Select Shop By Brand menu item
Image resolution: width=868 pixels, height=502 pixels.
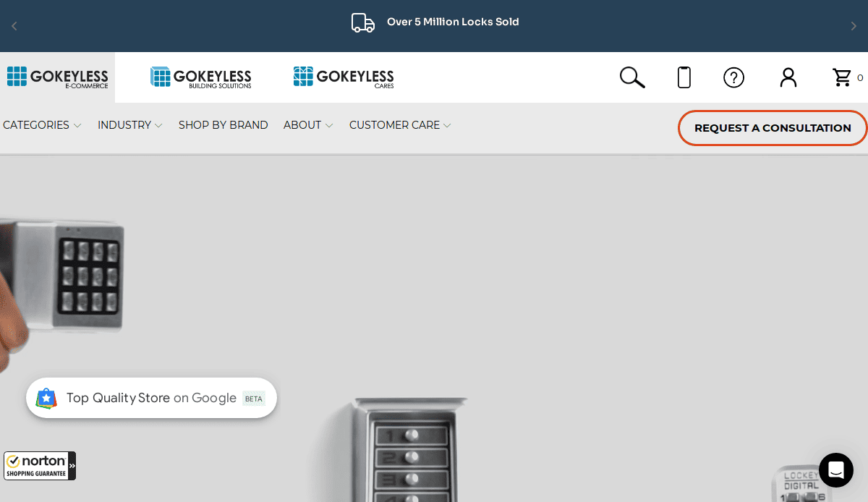[x=223, y=125]
